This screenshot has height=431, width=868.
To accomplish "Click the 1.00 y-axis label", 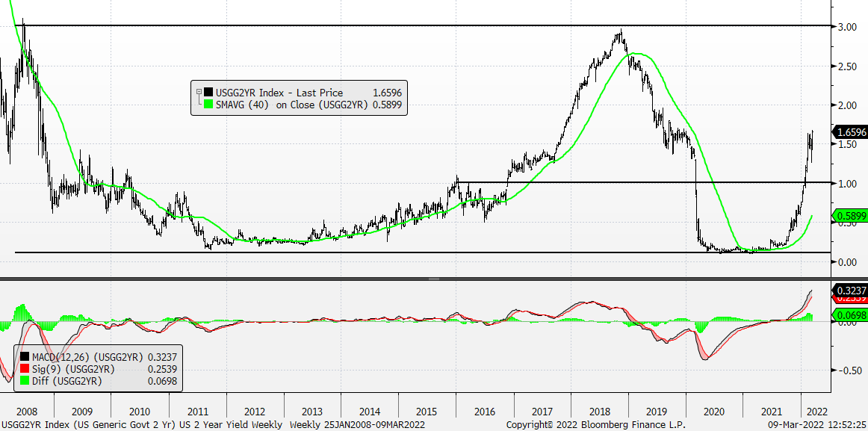I will pos(849,184).
